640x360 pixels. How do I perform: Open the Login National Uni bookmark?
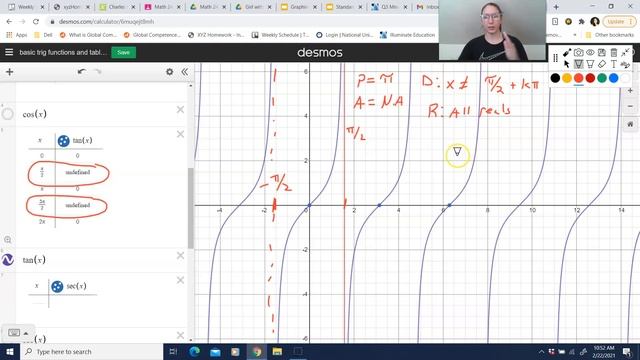345,35
